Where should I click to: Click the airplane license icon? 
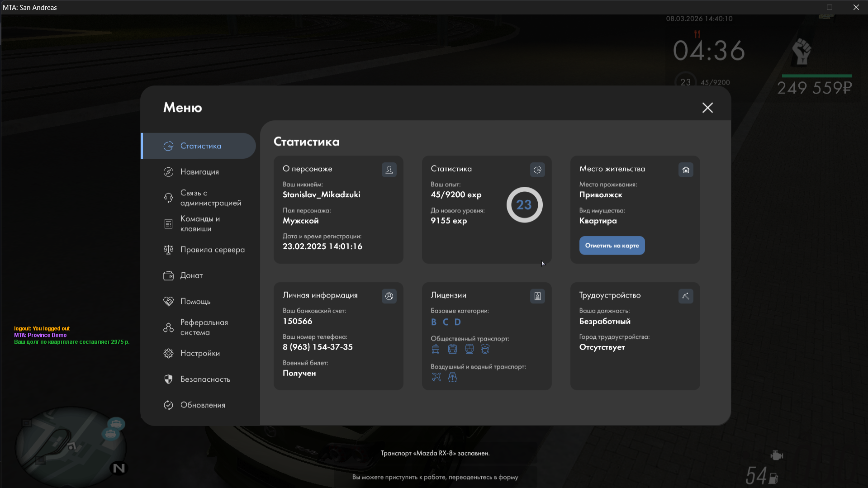coord(436,377)
